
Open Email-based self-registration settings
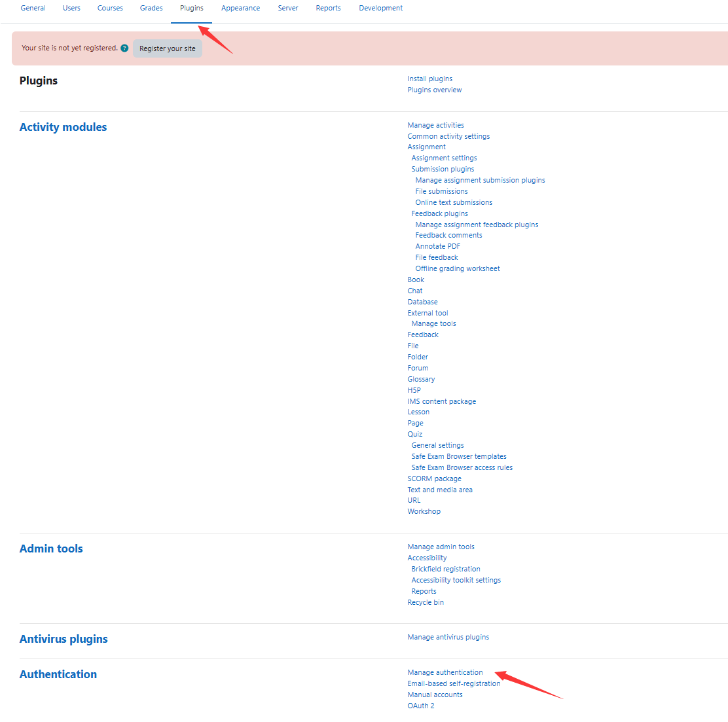click(454, 684)
